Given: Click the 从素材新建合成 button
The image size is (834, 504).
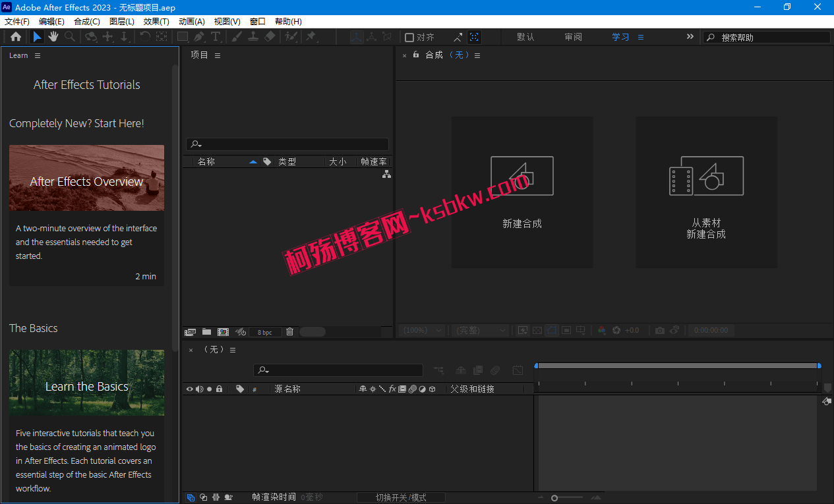Looking at the screenshot, I should [706, 192].
